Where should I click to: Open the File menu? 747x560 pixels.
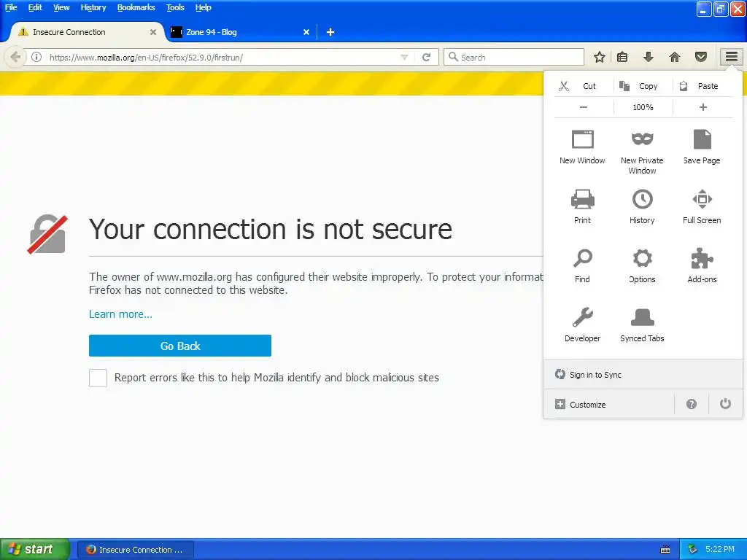coord(11,7)
